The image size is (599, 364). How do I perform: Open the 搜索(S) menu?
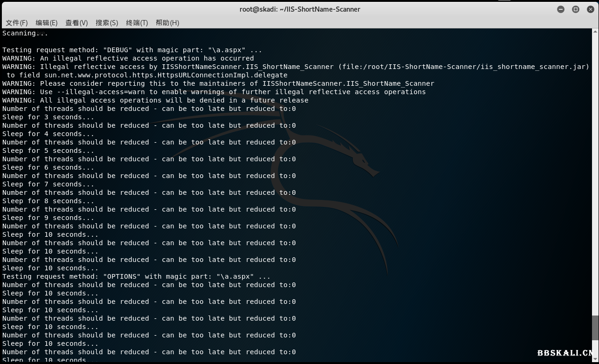click(x=107, y=22)
